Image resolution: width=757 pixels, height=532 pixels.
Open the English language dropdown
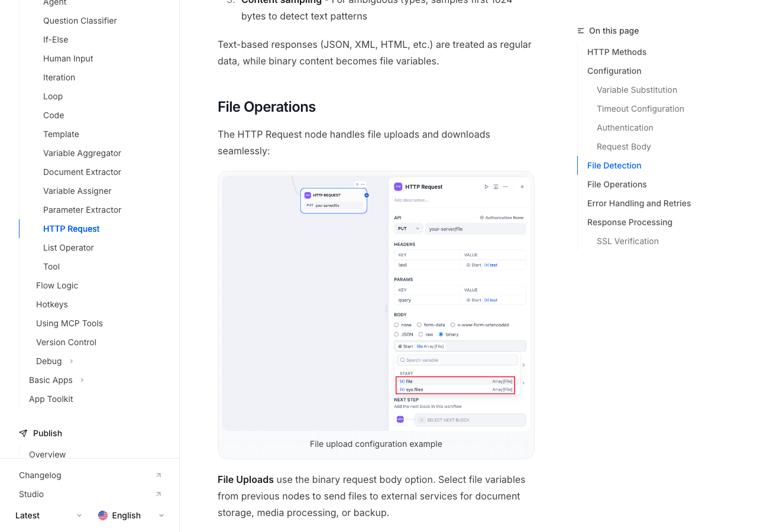[131, 515]
